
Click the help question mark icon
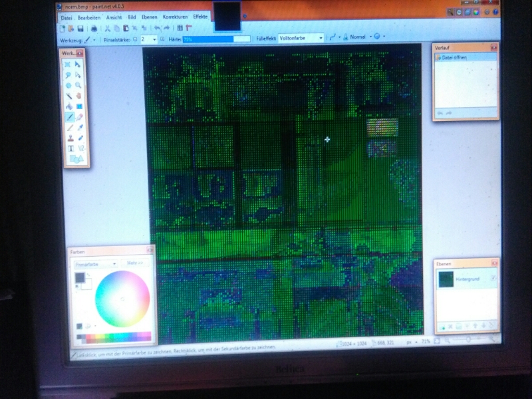[x=495, y=12]
